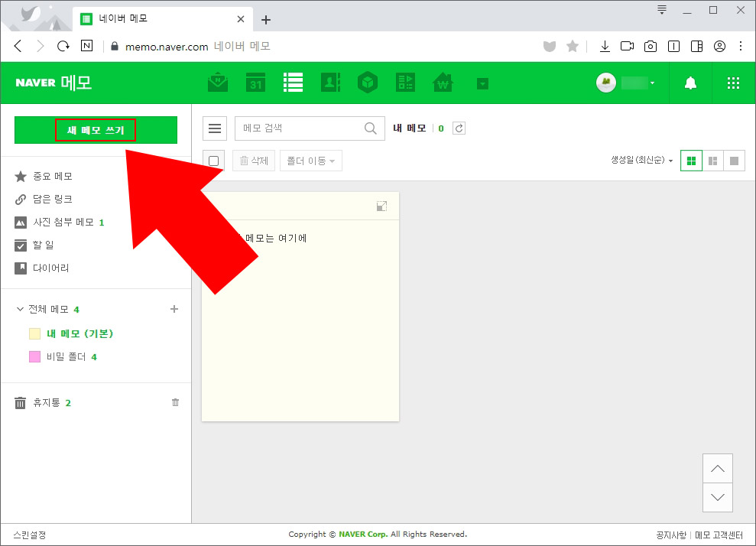Open the 할 일 to-do list
This screenshot has height=546, width=756.
point(34,245)
